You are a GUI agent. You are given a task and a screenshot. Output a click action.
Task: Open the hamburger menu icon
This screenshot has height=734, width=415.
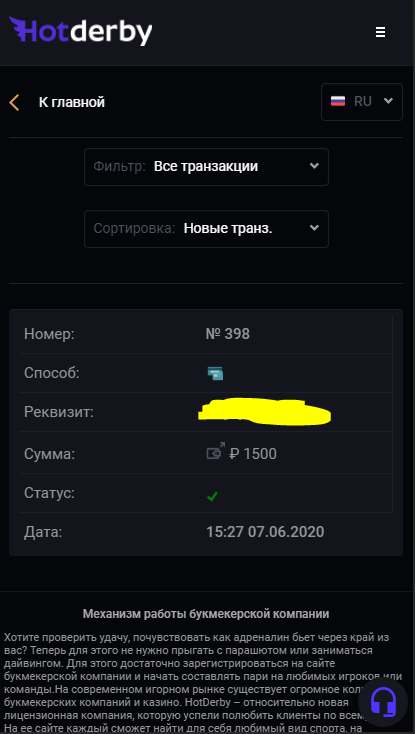(380, 32)
